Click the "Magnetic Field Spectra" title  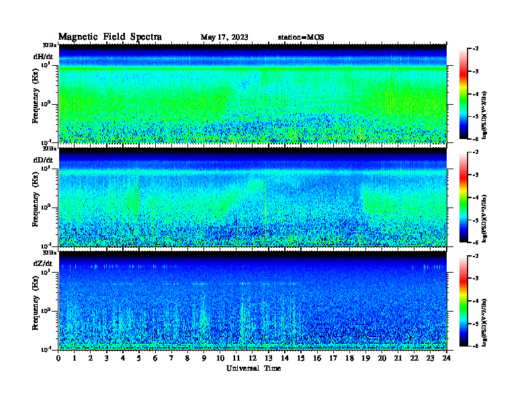click(x=110, y=37)
